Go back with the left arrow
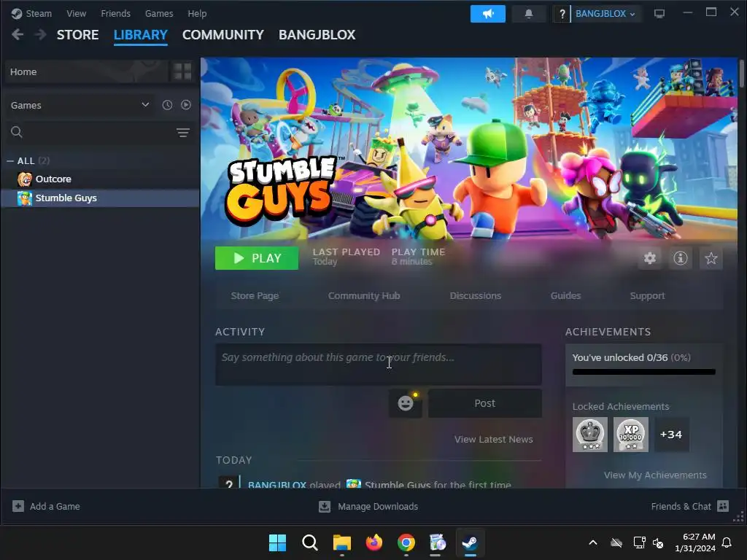The height and width of the screenshot is (560, 747). point(18,34)
